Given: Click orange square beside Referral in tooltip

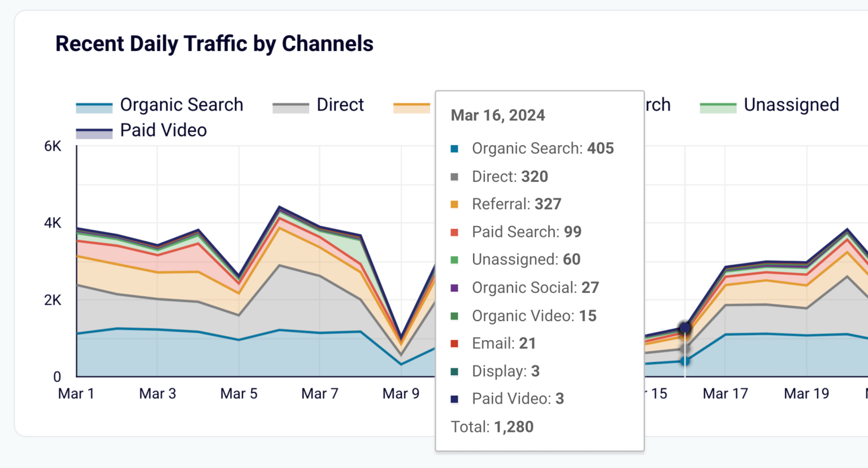Looking at the screenshot, I should pos(454,205).
